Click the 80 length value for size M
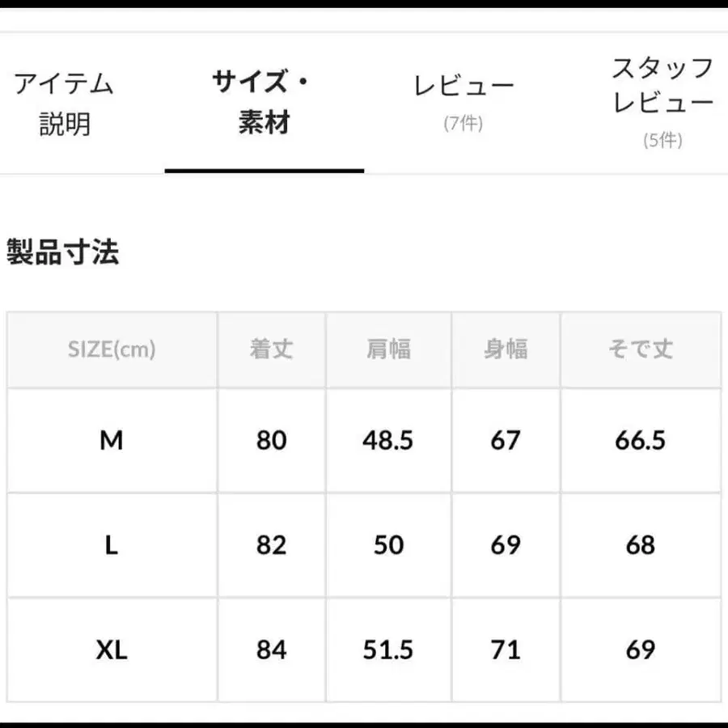728x728 pixels. tap(271, 440)
